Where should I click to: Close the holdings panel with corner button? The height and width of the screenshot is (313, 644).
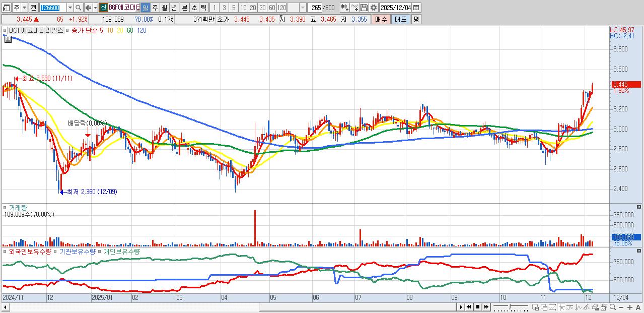point(639,251)
